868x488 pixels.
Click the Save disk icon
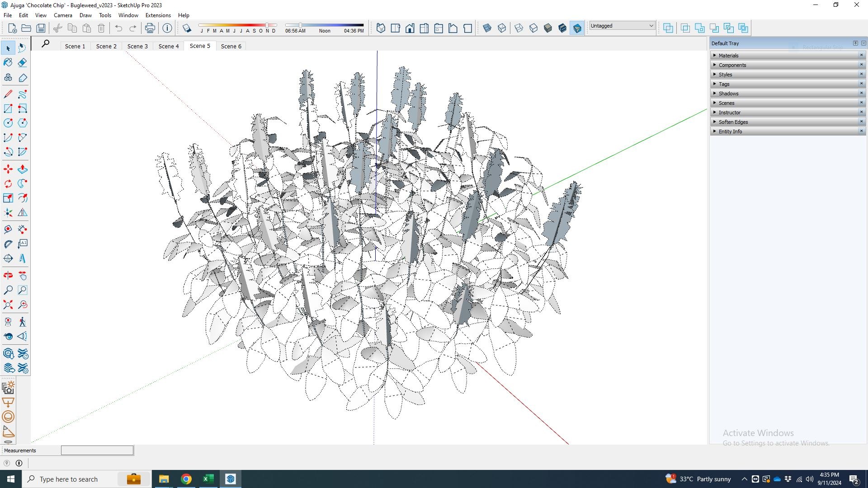point(41,28)
